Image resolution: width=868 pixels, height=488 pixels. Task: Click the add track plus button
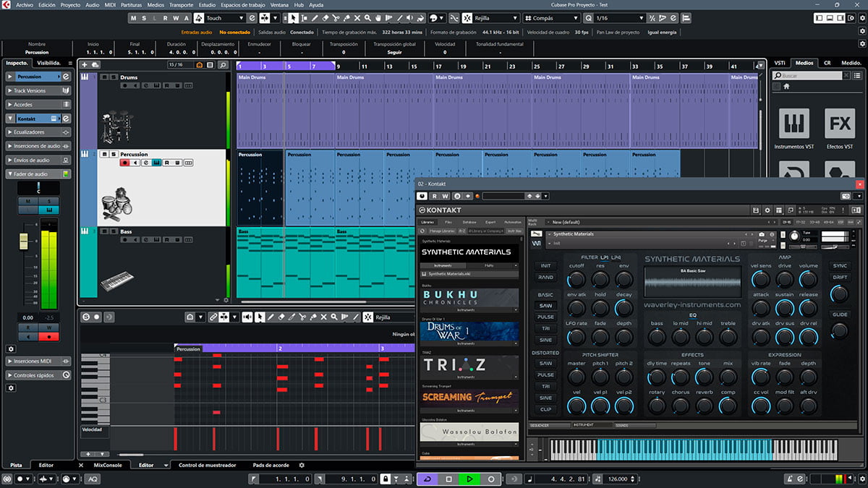click(x=85, y=65)
